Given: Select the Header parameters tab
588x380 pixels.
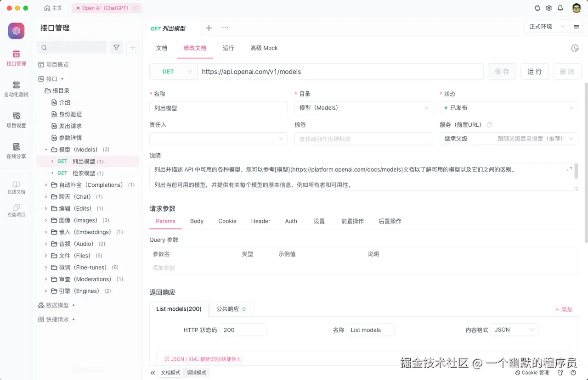Looking at the screenshot, I should click(260, 221).
